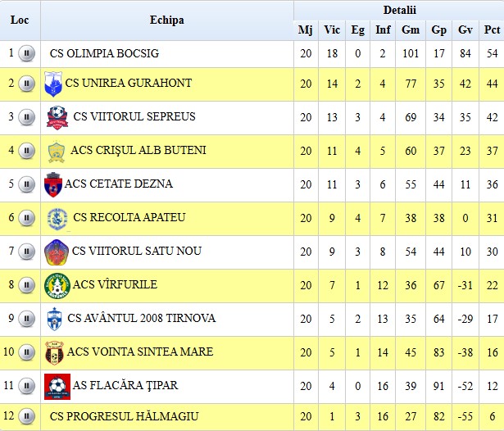Click the CS Avântul 2008 Tirnova team crest
The height and width of the screenshot is (431, 504).
54,318
